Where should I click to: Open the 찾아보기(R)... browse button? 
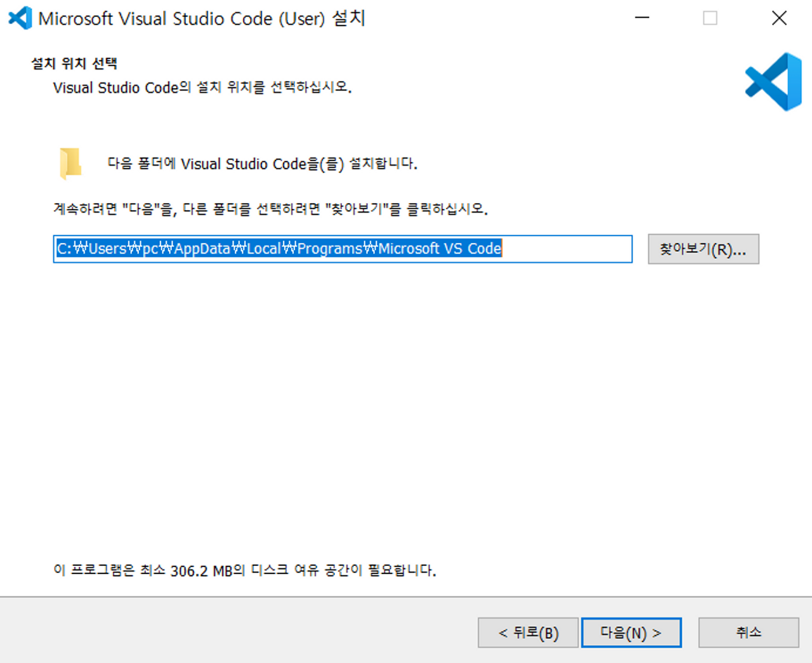703,249
